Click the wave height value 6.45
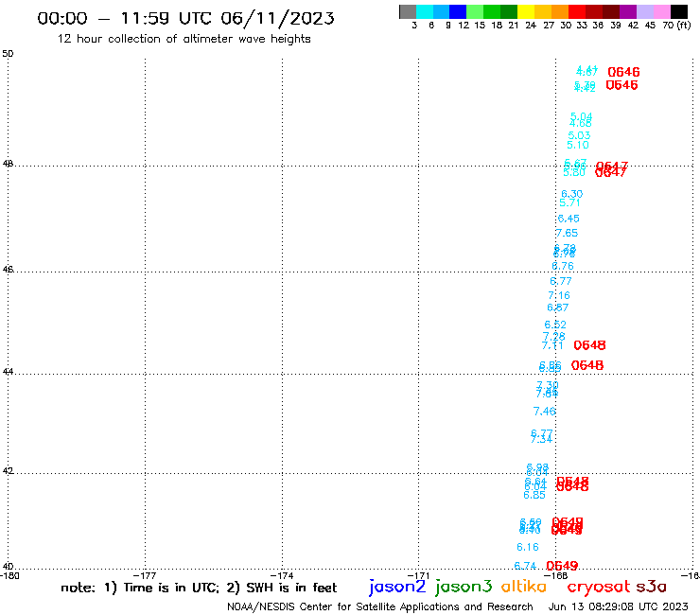The image size is (700, 615). pos(569,219)
